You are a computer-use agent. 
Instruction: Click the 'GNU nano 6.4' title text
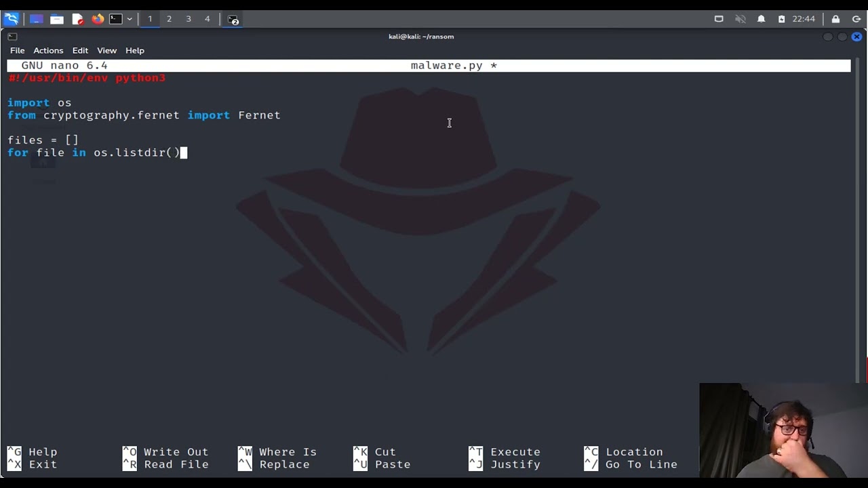[x=64, y=66]
